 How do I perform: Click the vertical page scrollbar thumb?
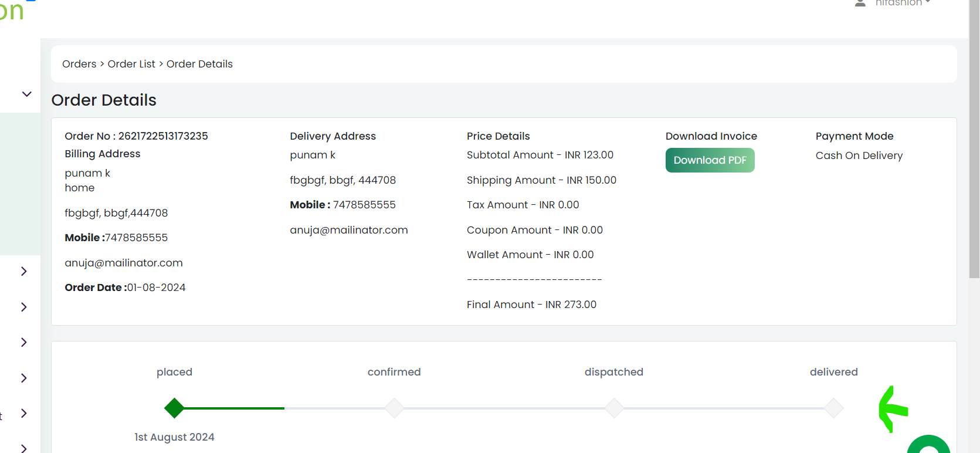coord(974,139)
